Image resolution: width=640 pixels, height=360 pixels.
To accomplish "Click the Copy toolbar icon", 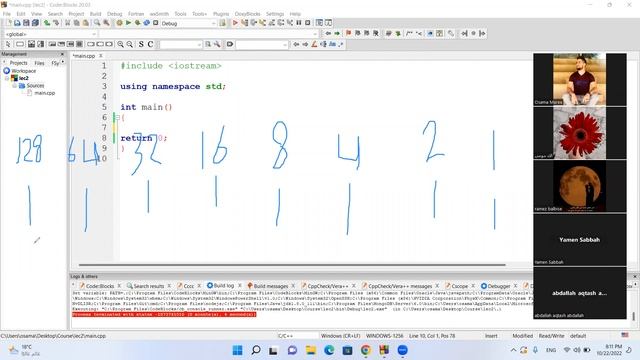I will pyautogui.click(x=77, y=23).
